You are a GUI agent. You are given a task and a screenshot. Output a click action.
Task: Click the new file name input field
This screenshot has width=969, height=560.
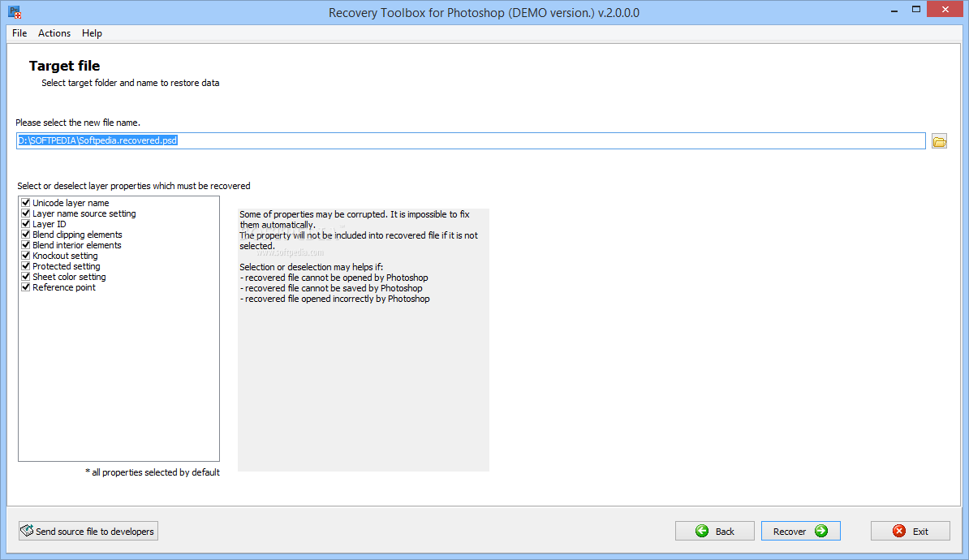click(x=471, y=141)
